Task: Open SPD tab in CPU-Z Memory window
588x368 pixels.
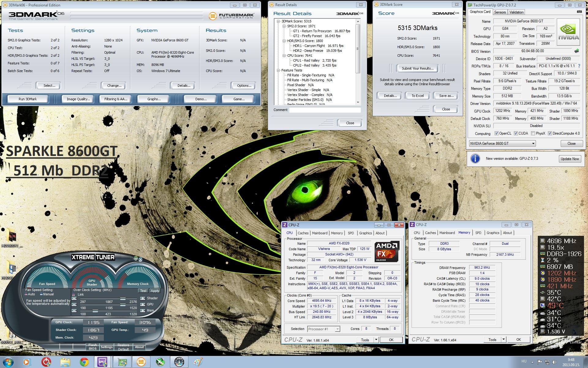Action: pyautogui.click(x=478, y=233)
